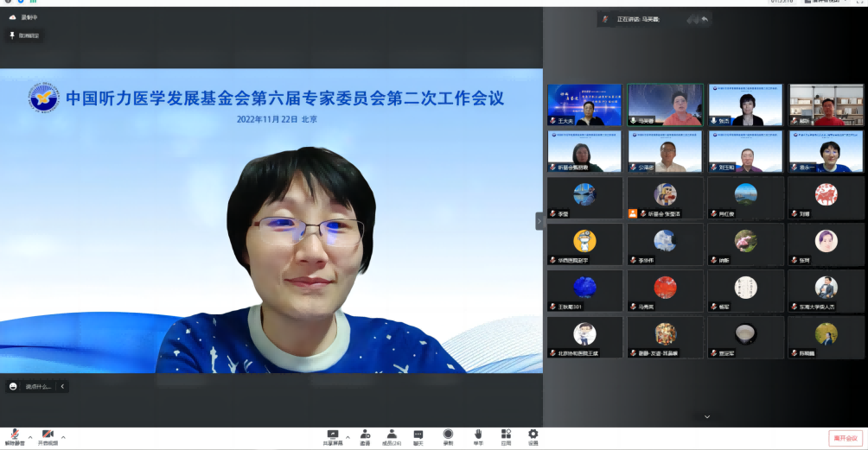Raise hand using the hand icon
This screenshot has height=450, width=868.
pos(477,435)
